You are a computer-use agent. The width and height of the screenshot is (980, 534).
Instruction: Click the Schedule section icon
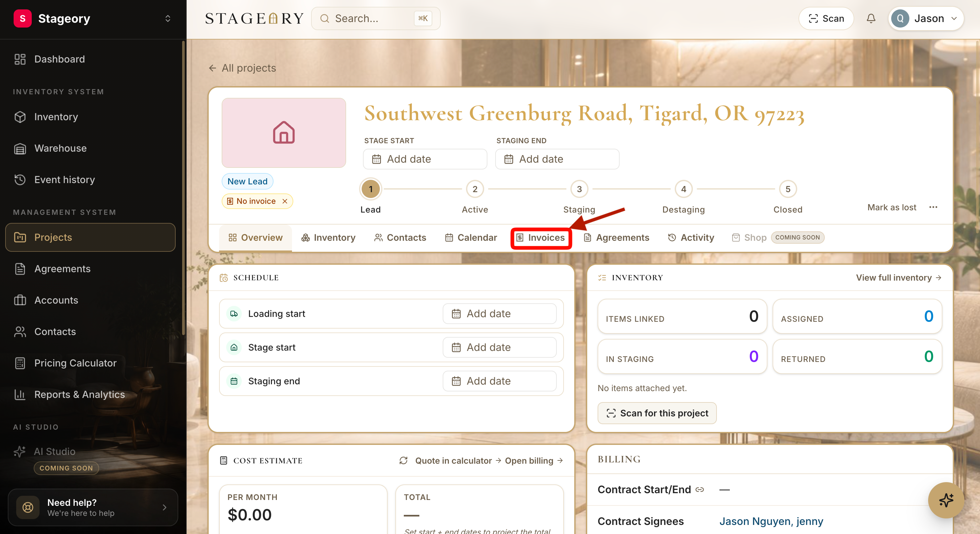pyautogui.click(x=224, y=278)
